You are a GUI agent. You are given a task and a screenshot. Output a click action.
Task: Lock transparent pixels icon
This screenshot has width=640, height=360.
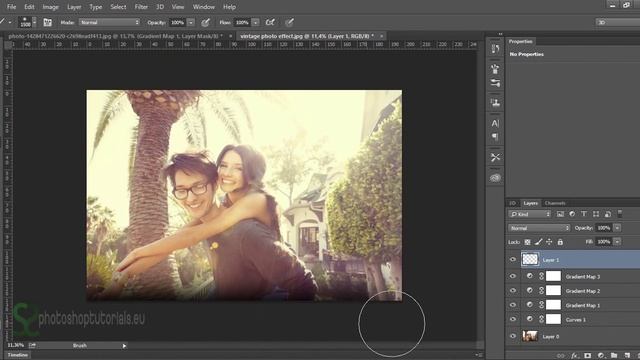point(527,242)
